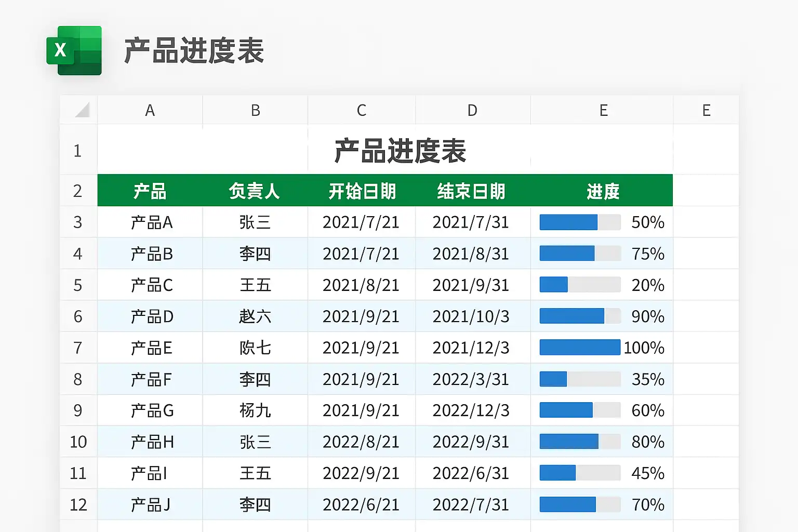Screen dimensions: 798x532
Task: Click the 负责人 header cell
Action: click(255, 191)
